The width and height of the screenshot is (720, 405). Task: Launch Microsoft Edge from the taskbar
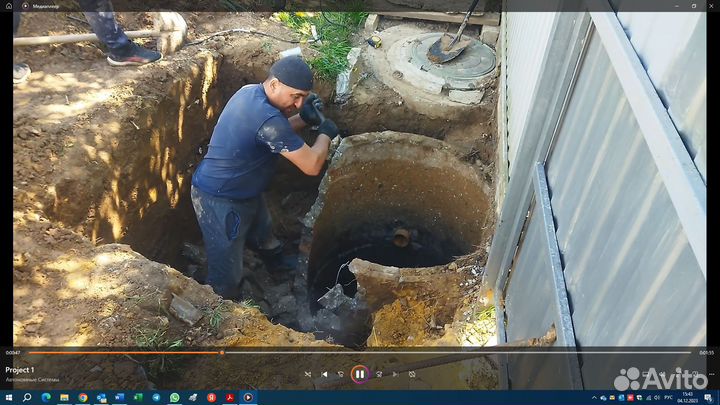point(46,397)
